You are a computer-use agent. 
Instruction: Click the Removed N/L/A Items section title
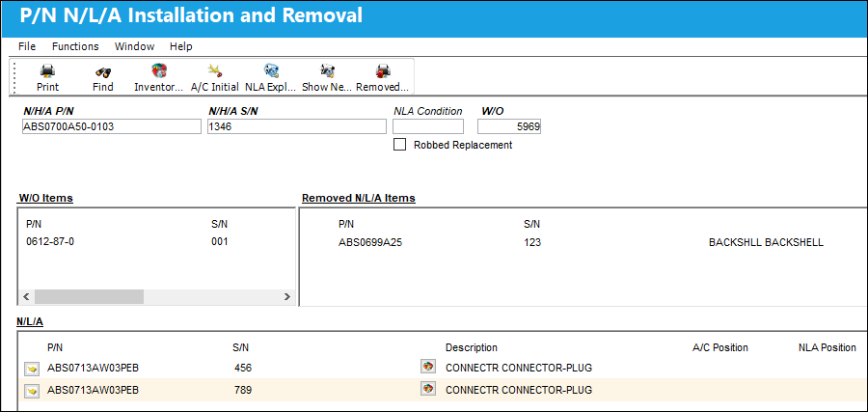pyautogui.click(x=358, y=198)
